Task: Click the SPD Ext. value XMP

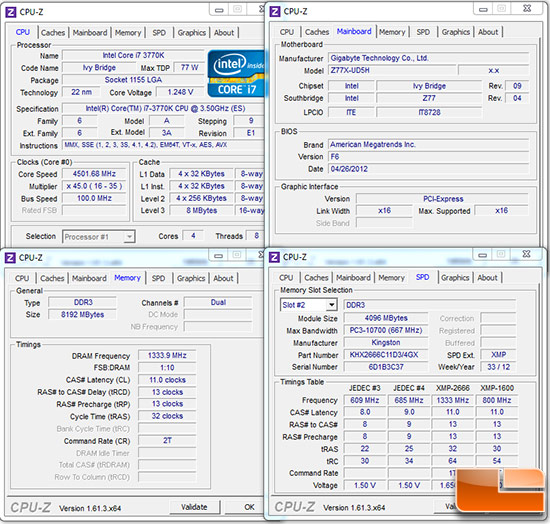Action: pyautogui.click(x=498, y=355)
